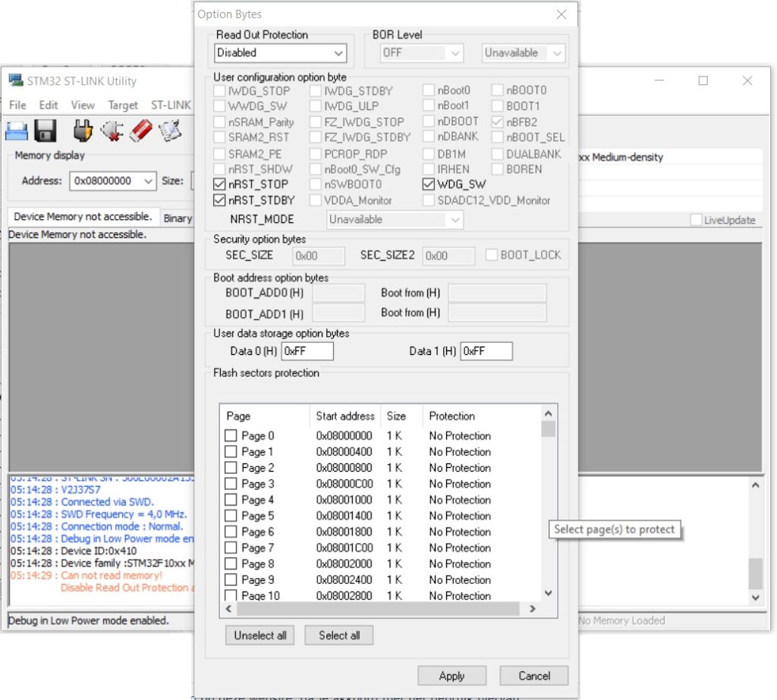Open the Unavailable dropdown beside BOR Level

[x=524, y=53]
